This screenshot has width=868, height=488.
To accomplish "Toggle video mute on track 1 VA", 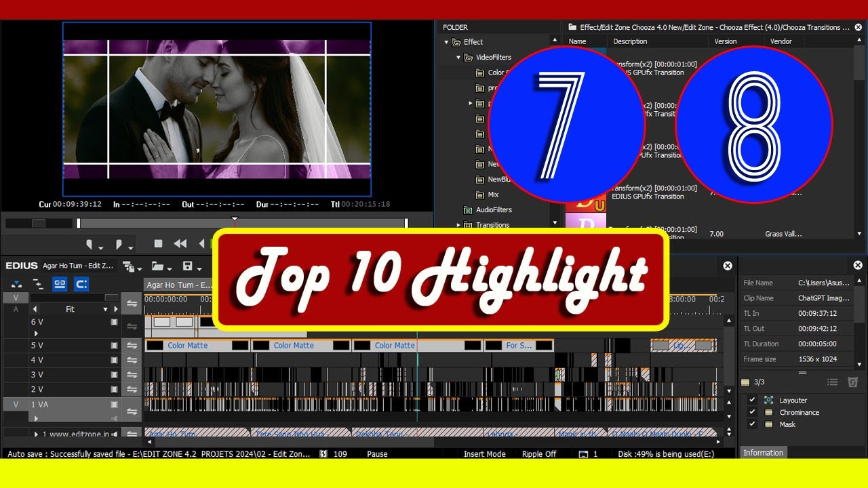I will [114, 405].
